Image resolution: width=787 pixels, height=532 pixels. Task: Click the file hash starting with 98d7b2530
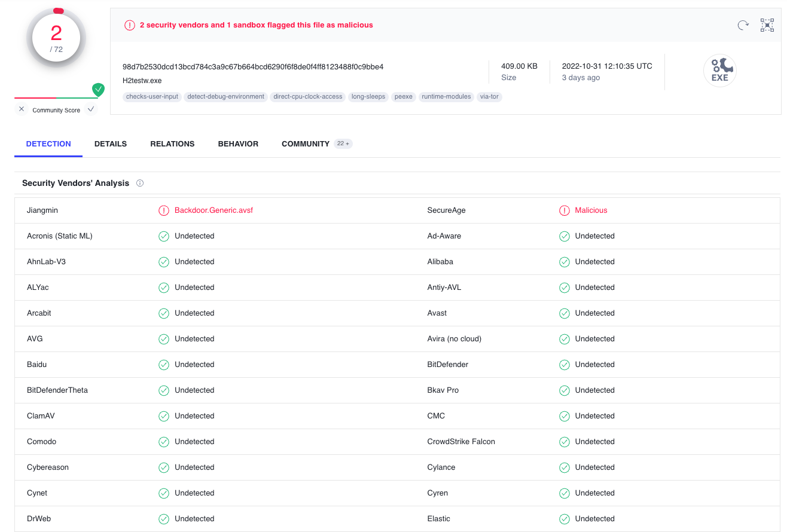click(x=253, y=66)
